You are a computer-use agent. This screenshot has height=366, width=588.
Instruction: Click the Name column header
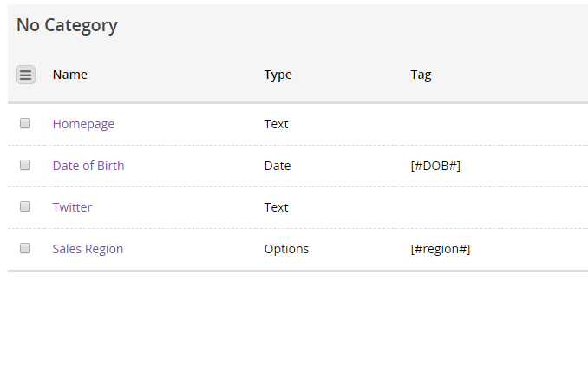[x=70, y=75]
